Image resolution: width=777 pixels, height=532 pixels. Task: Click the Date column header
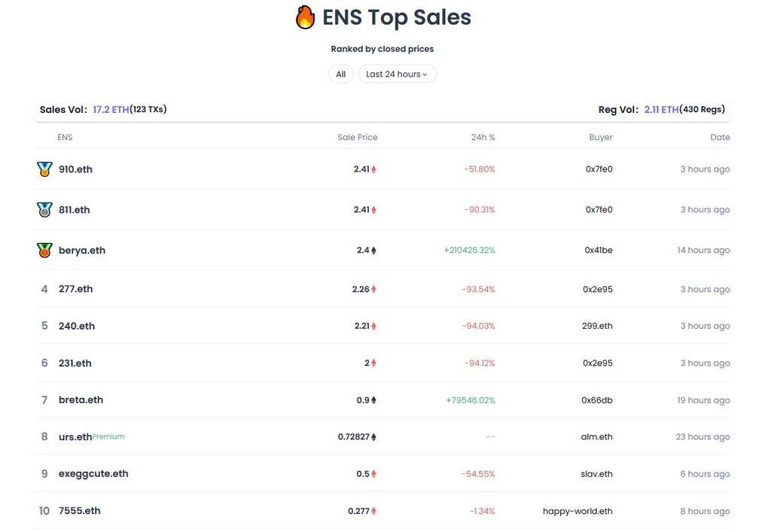(x=720, y=137)
